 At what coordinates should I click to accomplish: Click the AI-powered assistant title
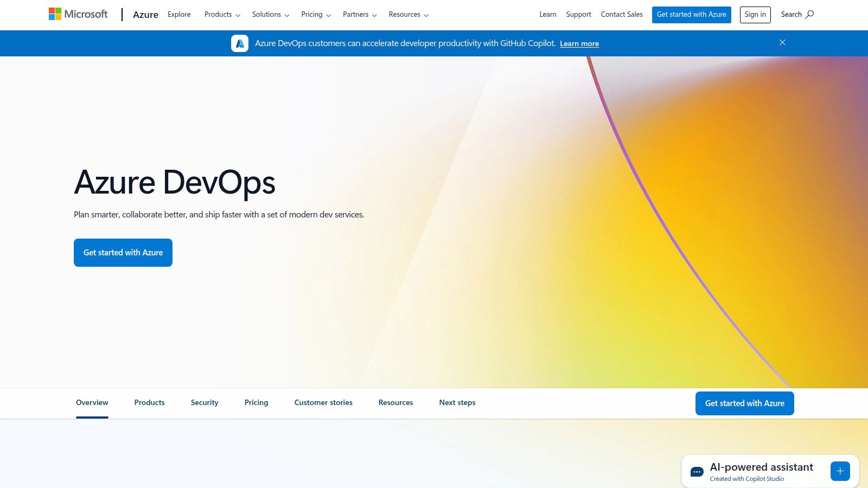point(762,467)
